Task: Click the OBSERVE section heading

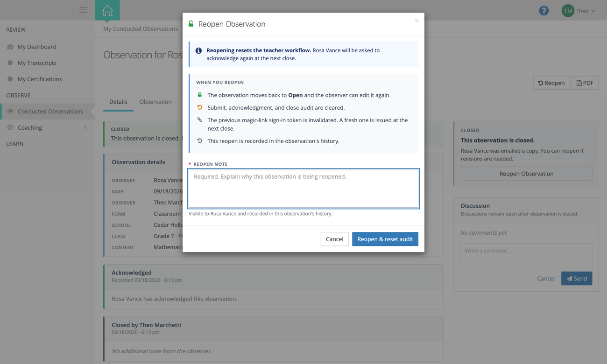Action: point(18,95)
